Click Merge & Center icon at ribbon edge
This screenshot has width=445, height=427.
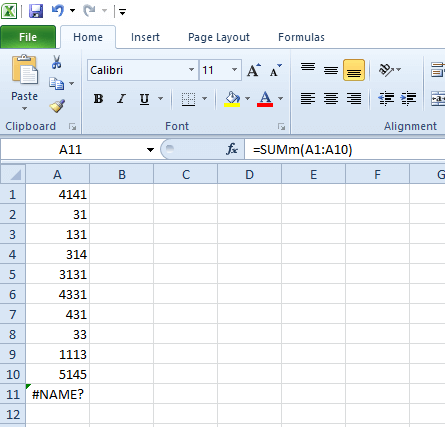click(x=437, y=99)
